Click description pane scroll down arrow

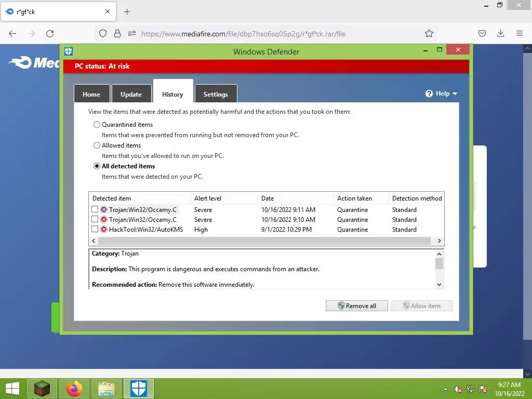(x=439, y=285)
